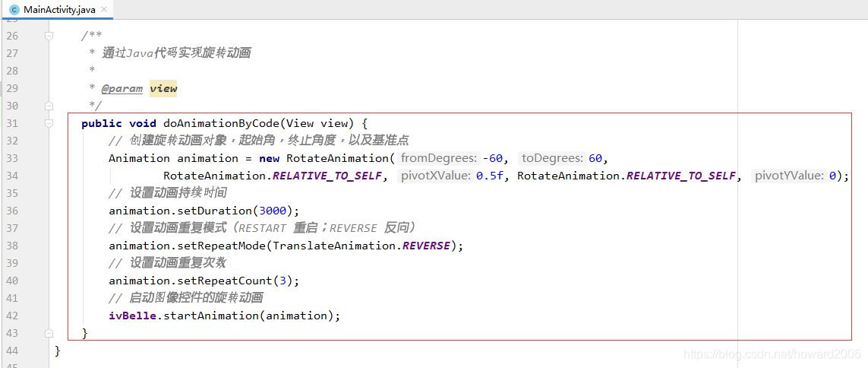Click the pivotXValue: parameter hint
The height and width of the screenshot is (368, 868).
[435, 176]
